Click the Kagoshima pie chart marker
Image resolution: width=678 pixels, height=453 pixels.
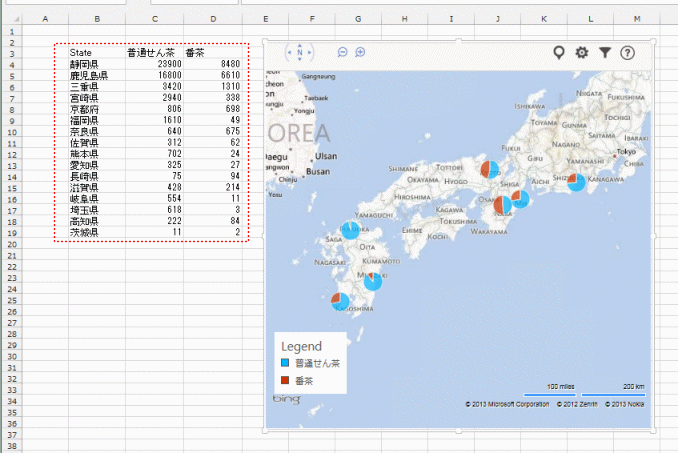pos(341,300)
